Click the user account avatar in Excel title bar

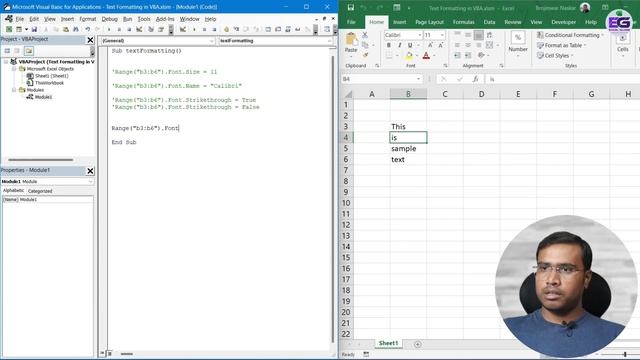point(585,8)
